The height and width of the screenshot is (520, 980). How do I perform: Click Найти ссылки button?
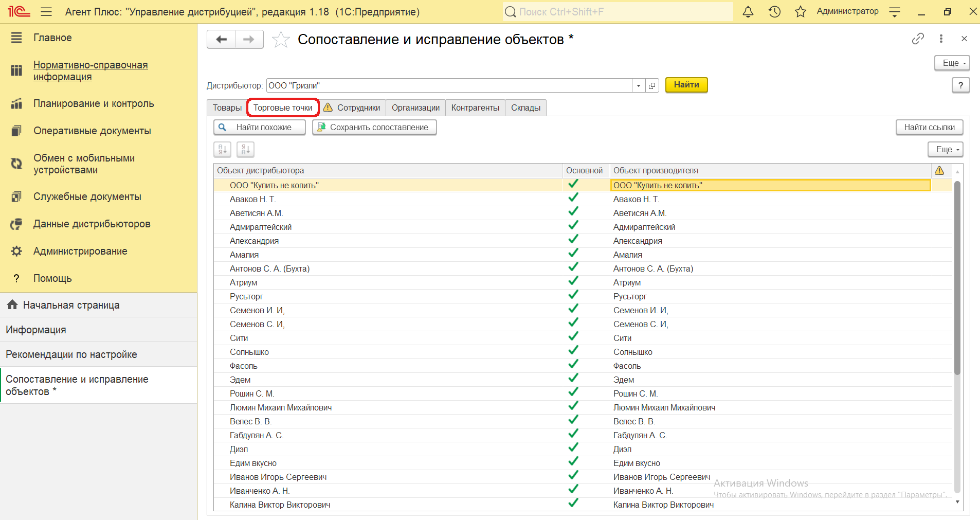coord(930,127)
